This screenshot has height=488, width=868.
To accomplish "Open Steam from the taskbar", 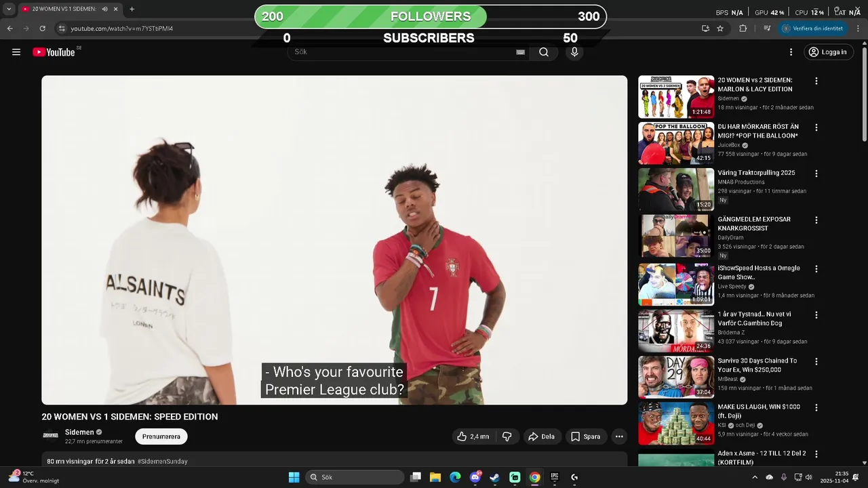I will [x=495, y=477].
